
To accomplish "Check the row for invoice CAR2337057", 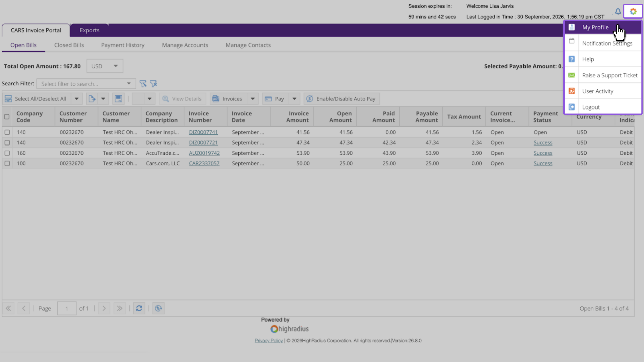I will 7,163.
